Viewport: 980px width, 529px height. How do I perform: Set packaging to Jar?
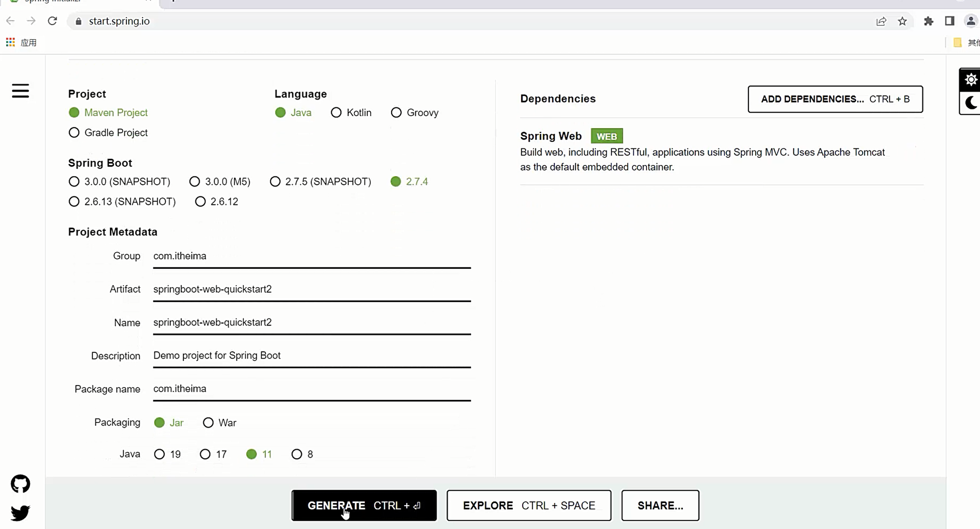click(168, 423)
